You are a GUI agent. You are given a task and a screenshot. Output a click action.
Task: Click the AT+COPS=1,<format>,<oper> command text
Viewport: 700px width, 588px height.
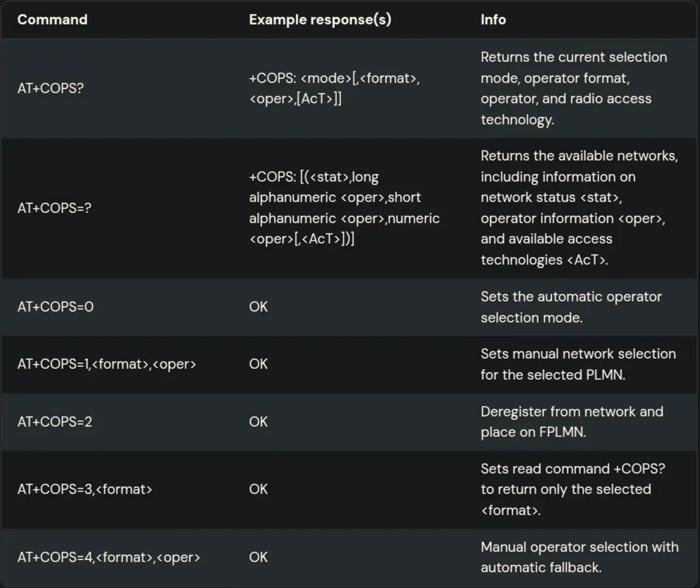click(x=107, y=364)
